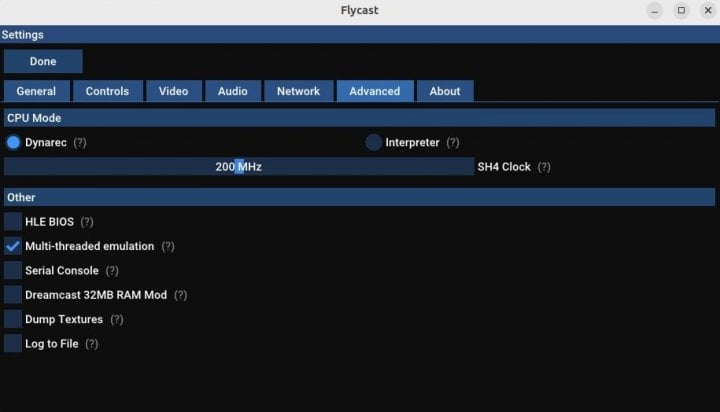This screenshot has height=412, width=720.
Task: Show help for Multi-threaded emulation
Action: (x=168, y=247)
